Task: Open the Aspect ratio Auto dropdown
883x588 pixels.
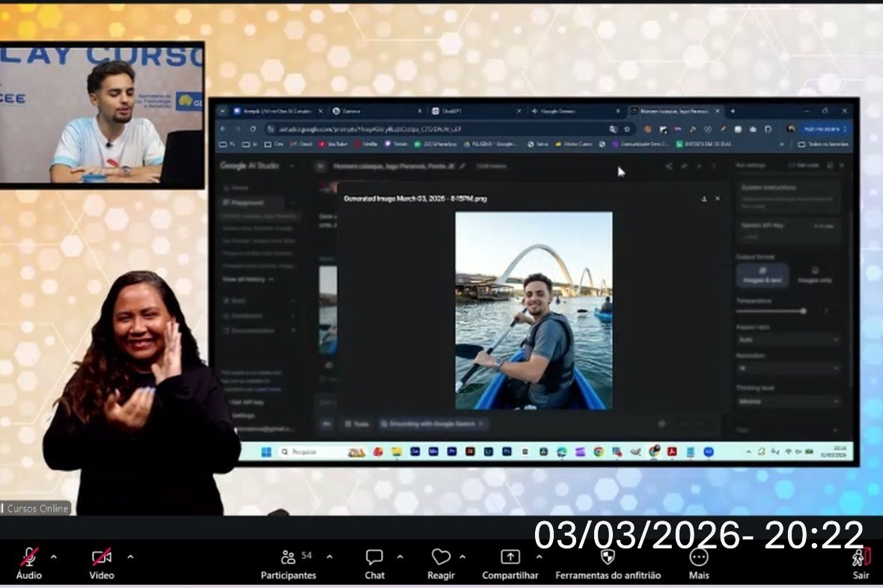Action: [x=787, y=340]
